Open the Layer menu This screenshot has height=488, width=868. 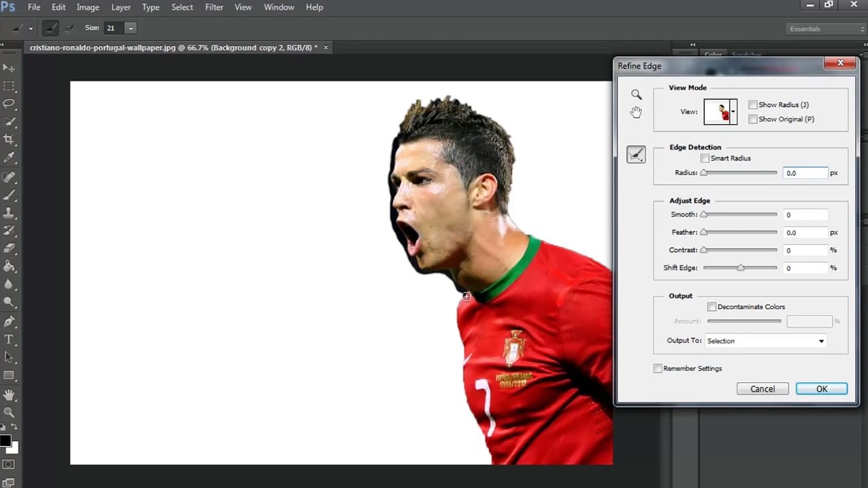tap(121, 7)
